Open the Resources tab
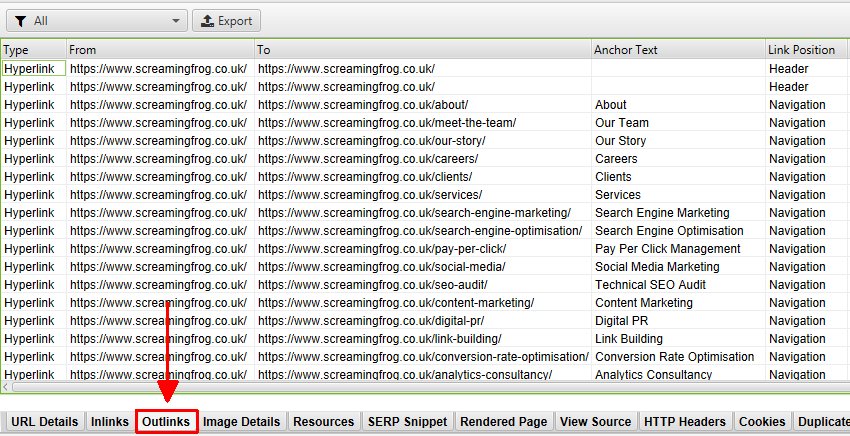Image resolution: width=850 pixels, height=436 pixels. 324,422
